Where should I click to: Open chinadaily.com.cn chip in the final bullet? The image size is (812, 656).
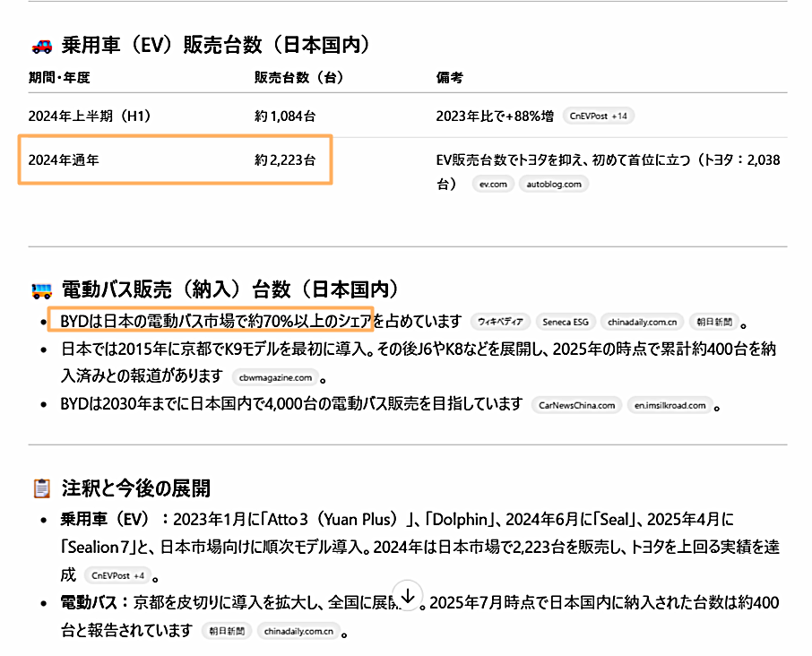tap(299, 631)
